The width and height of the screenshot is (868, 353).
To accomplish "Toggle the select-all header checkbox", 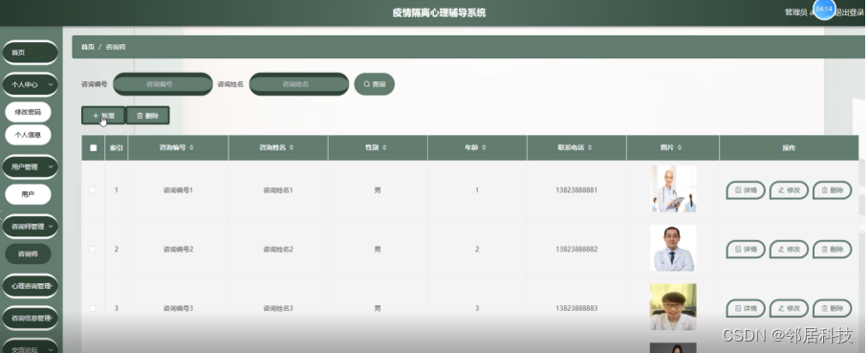I will tap(93, 148).
